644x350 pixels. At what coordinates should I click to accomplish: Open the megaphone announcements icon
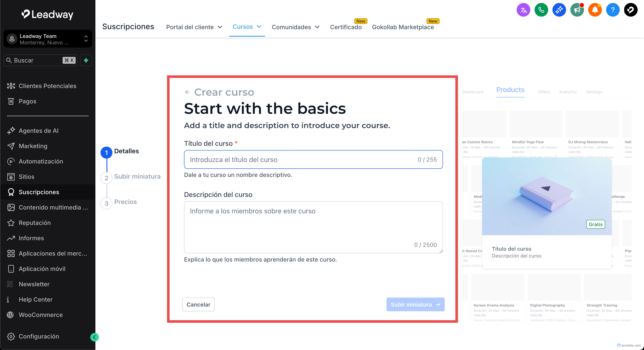tap(577, 10)
